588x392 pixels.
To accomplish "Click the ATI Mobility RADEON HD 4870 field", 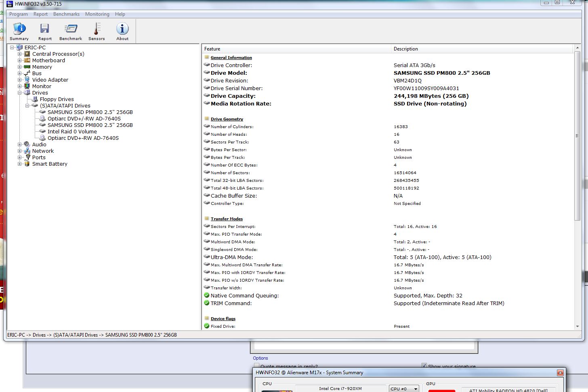I will (x=508, y=390).
